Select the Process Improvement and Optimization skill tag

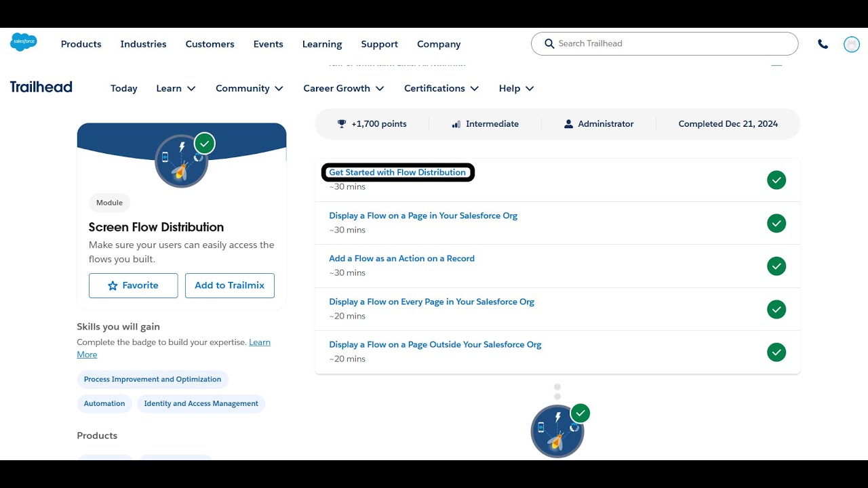click(153, 380)
